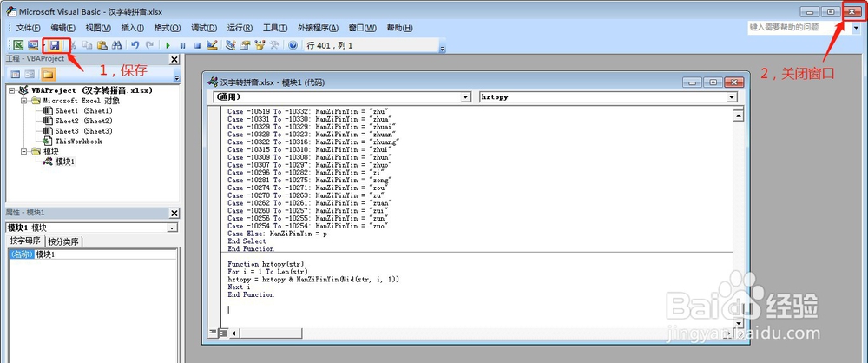Click the Reset stop icon
Image resolution: width=868 pixels, height=363 pixels.
click(x=196, y=45)
